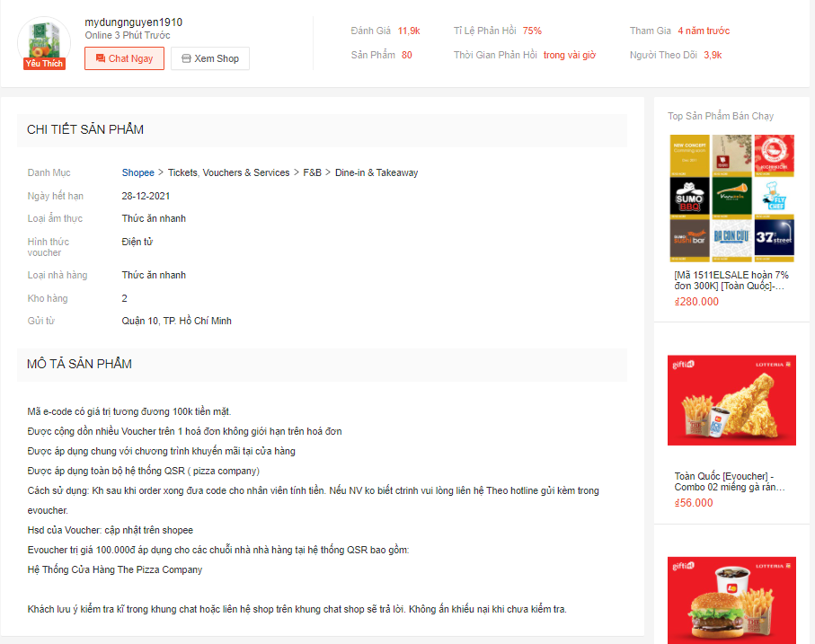Click the ₫56.000 price under chicken combo
Screen dimensions: 815x644
pos(694,503)
